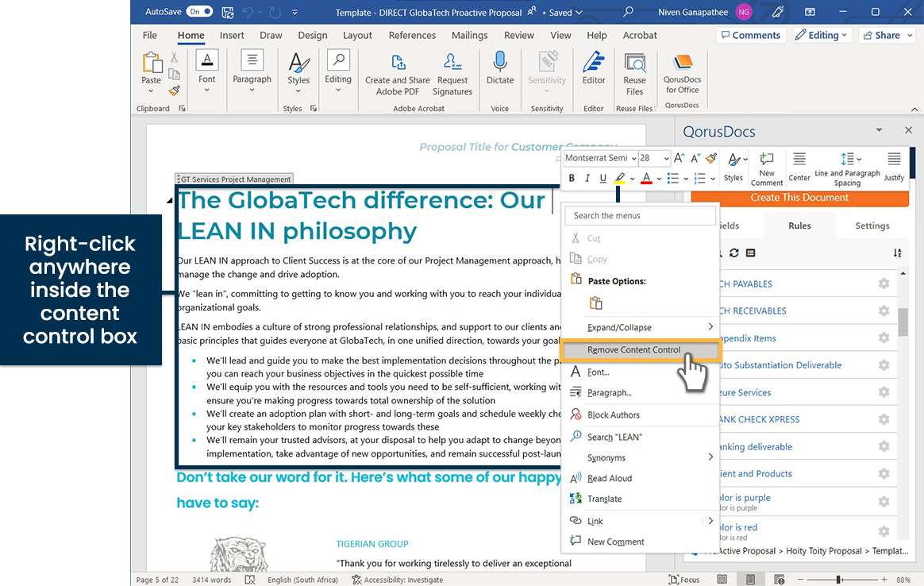Click Create This Document button
This screenshot has height=586, width=924.
click(x=799, y=198)
